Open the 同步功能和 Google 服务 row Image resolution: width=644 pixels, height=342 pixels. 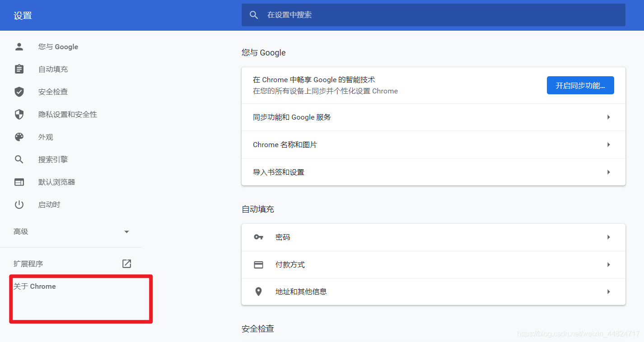434,117
